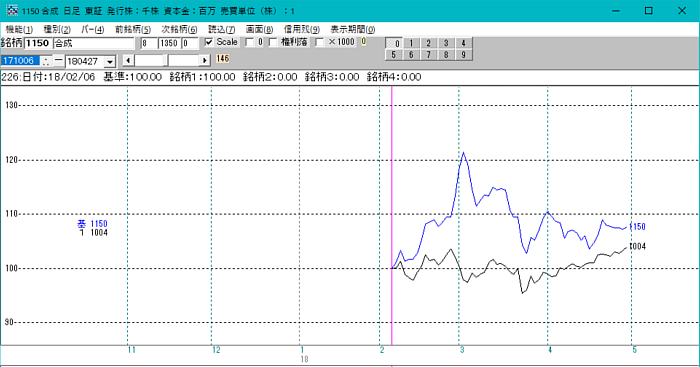Enable the 権利落 checkbox
The height and width of the screenshot is (367, 700).
click(x=273, y=42)
